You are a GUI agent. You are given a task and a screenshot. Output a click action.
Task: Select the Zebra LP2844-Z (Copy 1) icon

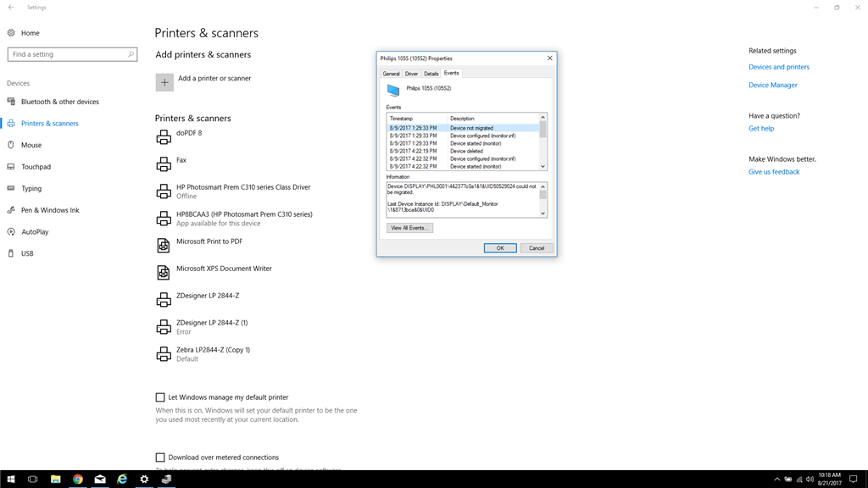click(x=164, y=354)
